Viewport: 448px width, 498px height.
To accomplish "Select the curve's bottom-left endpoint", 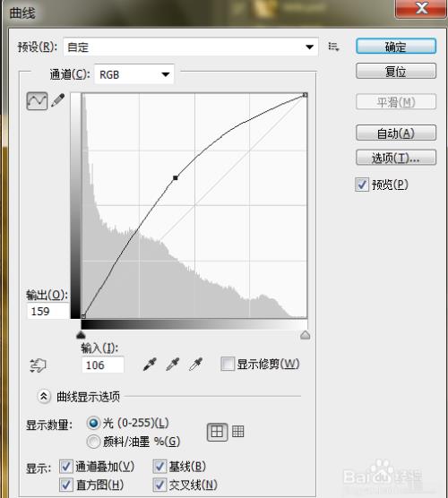I will point(83,316).
